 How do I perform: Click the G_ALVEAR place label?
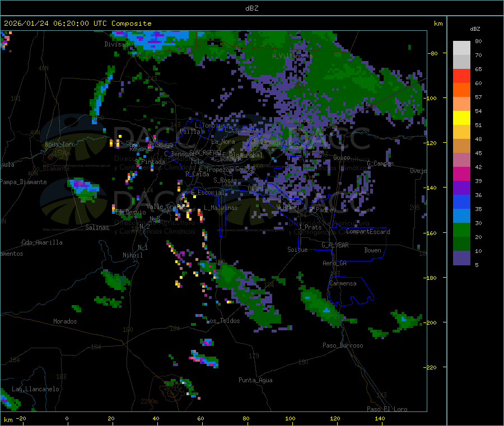tap(335, 245)
